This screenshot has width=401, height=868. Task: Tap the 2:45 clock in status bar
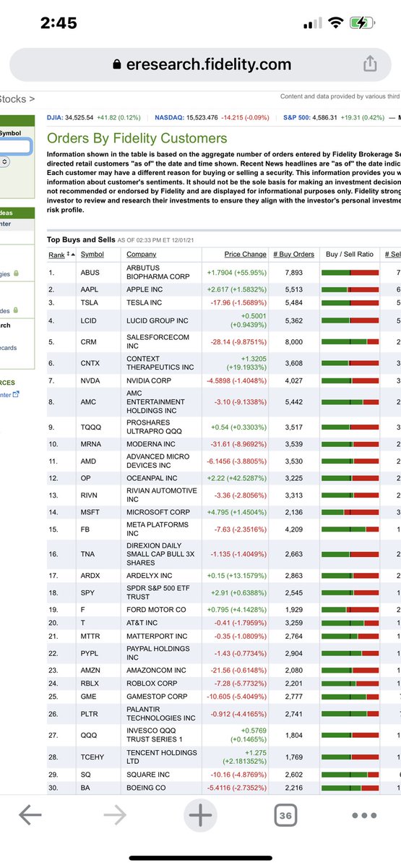pos(59,23)
